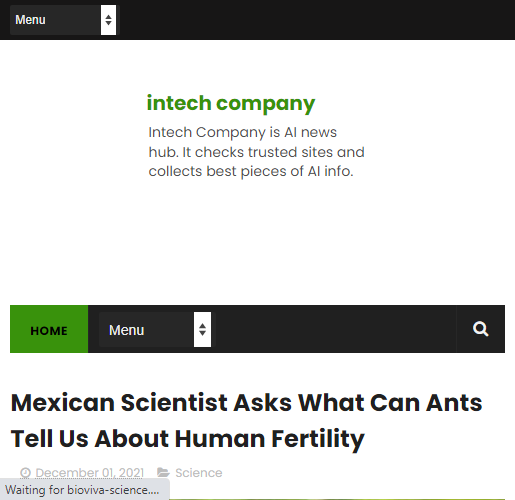515x500 pixels.
Task: Click the Tell Us About Human Fertility headline line
Action: (188, 438)
